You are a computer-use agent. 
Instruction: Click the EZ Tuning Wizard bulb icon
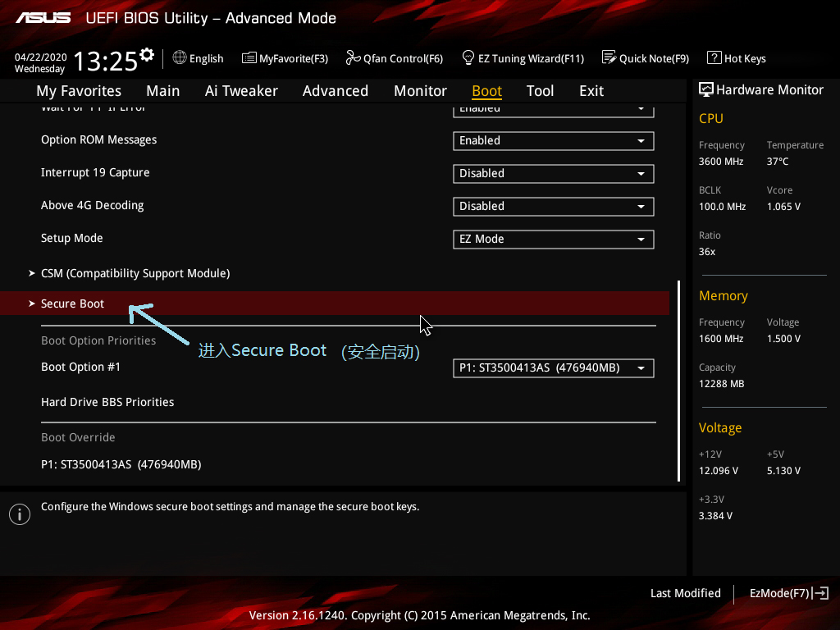(x=468, y=57)
